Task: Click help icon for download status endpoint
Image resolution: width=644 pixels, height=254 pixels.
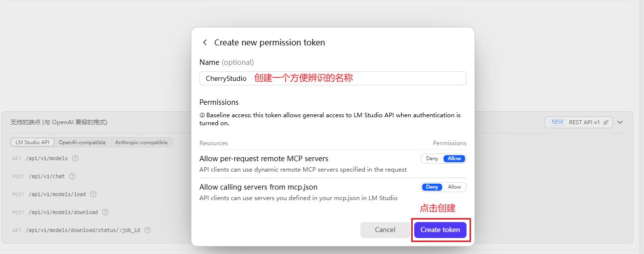Action: tap(148, 230)
